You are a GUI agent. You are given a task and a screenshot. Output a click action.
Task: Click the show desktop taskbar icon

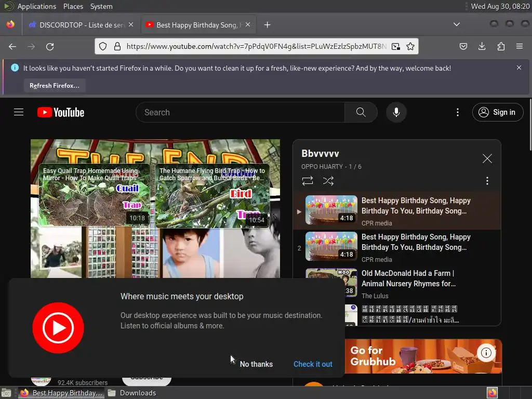click(6, 393)
